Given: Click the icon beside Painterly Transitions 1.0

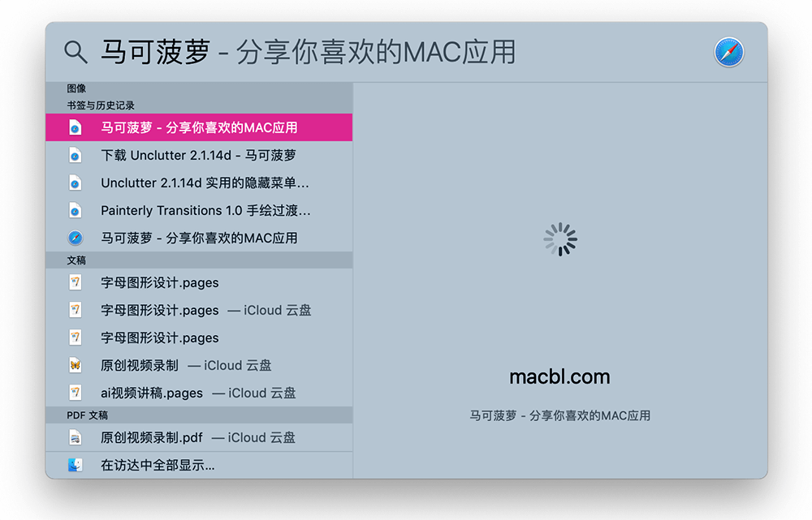Looking at the screenshot, I should pyautogui.click(x=75, y=210).
